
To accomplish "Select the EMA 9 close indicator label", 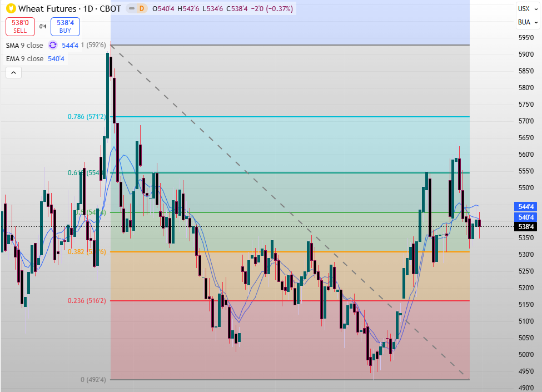I will (24, 58).
